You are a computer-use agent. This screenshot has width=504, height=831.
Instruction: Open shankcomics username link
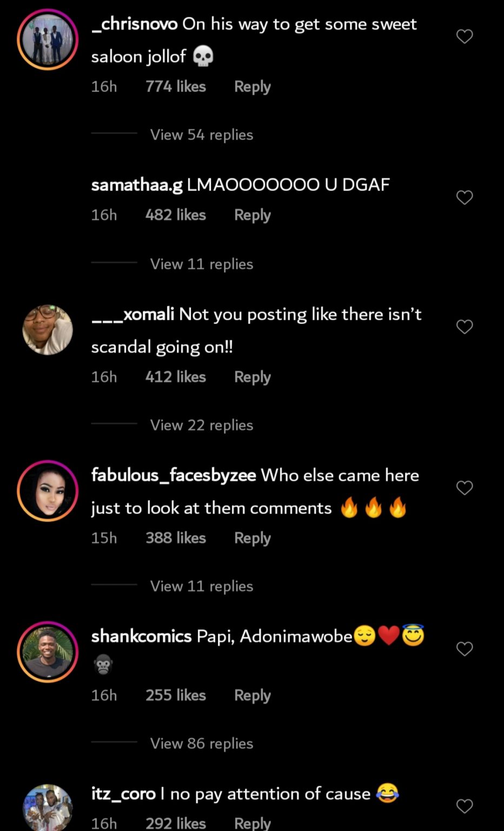click(141, 636)
